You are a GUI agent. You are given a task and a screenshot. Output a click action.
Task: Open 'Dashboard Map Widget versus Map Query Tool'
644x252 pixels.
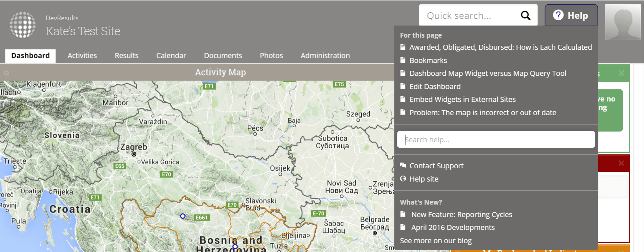click(488, 73)
